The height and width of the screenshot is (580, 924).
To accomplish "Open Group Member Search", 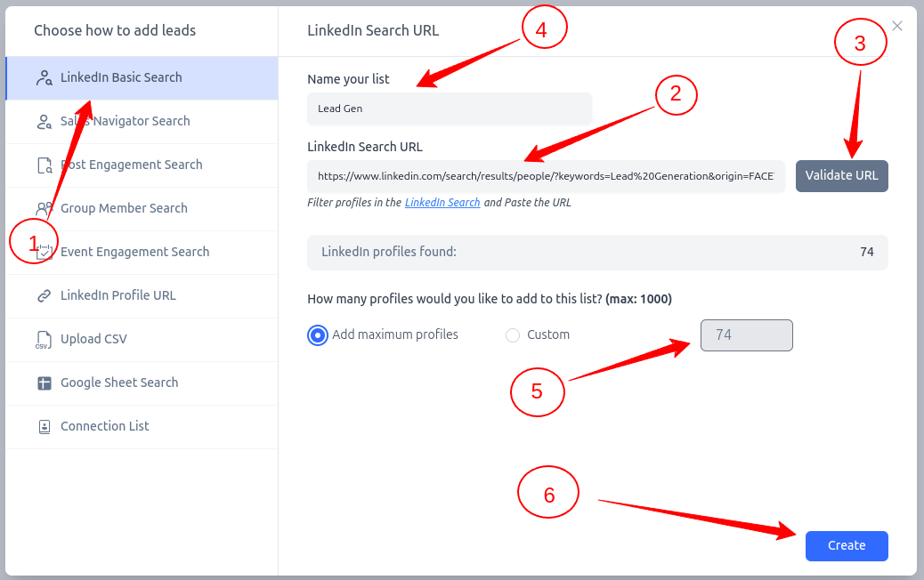I will (x=124, y=208).
